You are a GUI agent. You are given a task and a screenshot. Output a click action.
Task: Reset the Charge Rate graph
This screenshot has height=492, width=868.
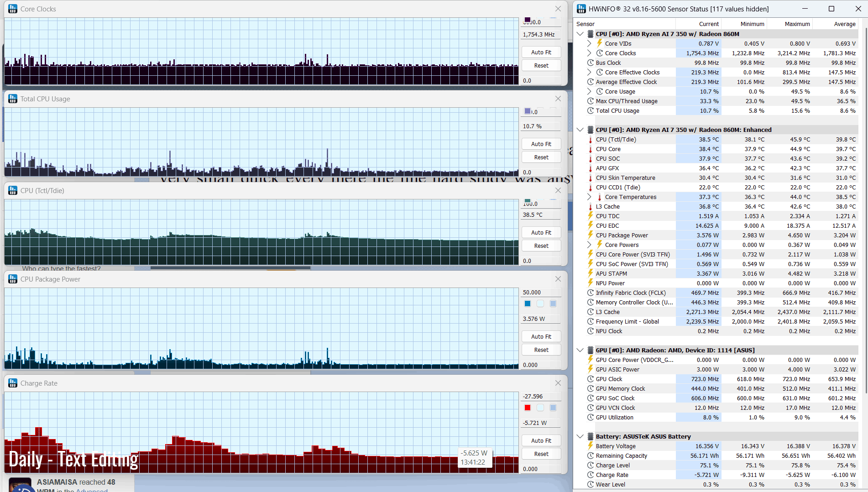(541, 454)
